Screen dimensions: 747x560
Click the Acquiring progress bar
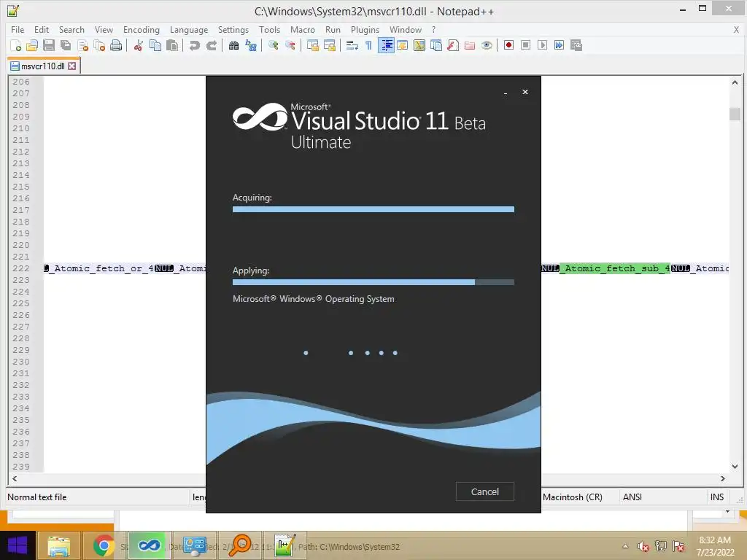(x=373, y=209)
